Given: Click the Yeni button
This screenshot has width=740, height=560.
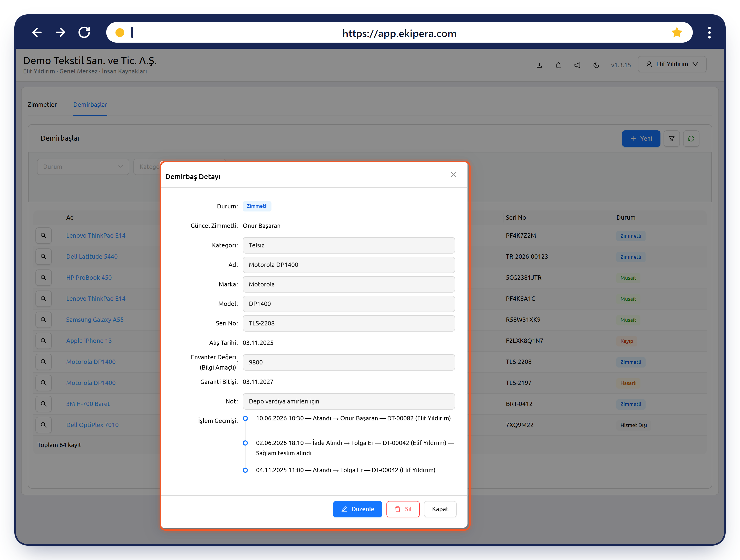Looking at the screenshot, I should 641,139.
